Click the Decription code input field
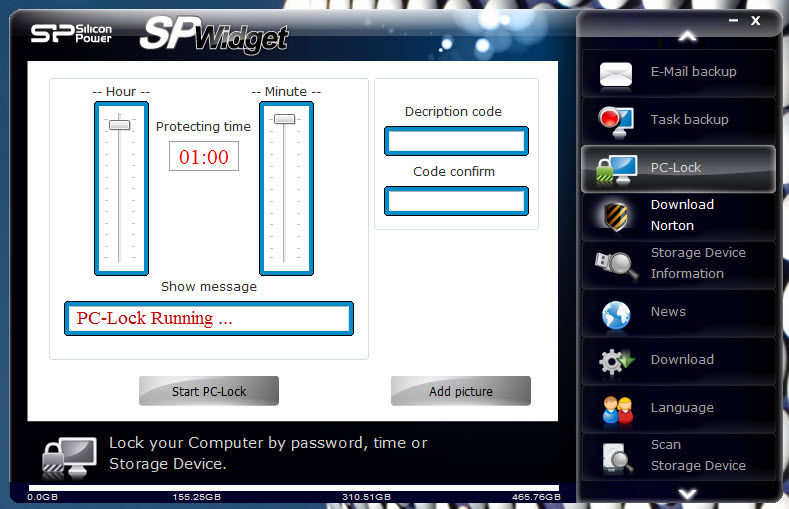The height and width of the screenshot is (509, 789). click(456, 141)
